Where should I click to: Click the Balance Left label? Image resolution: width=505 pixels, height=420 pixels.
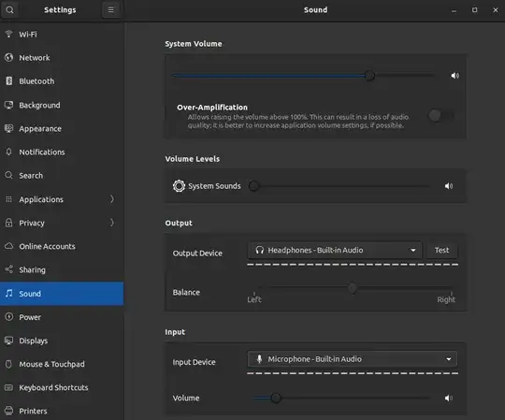[254, 299]
